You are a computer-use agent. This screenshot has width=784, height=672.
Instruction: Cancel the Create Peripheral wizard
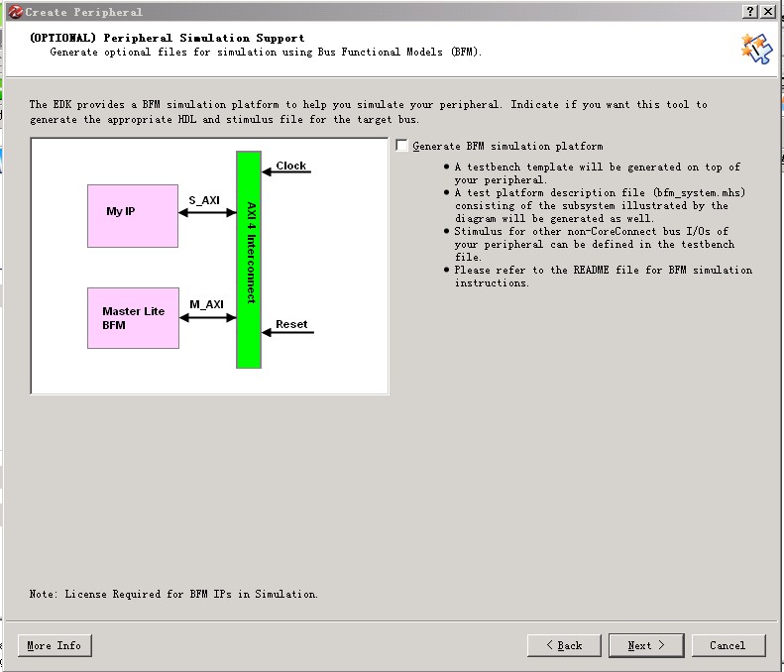click(x=728, y=645)
